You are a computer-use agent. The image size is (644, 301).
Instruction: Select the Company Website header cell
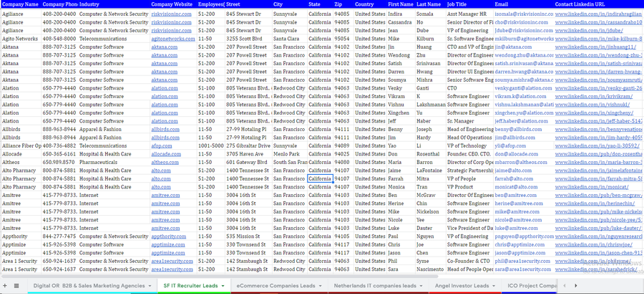coord(173,4)
